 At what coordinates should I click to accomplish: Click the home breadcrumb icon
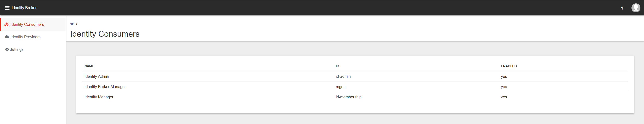[x=72, y=24]
